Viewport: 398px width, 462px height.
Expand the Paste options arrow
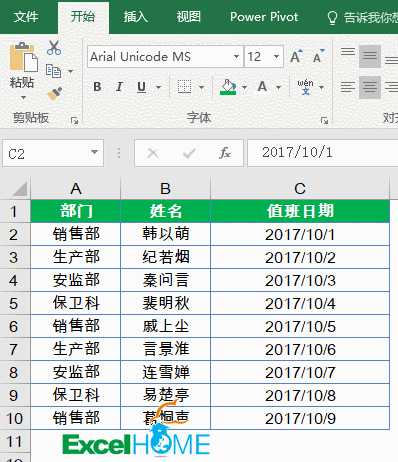(23, 98)
